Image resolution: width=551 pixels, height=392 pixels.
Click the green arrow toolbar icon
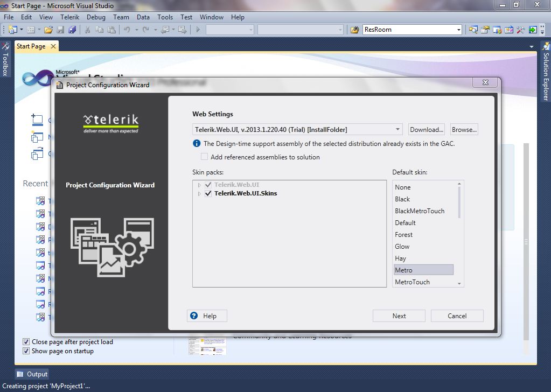533,30
